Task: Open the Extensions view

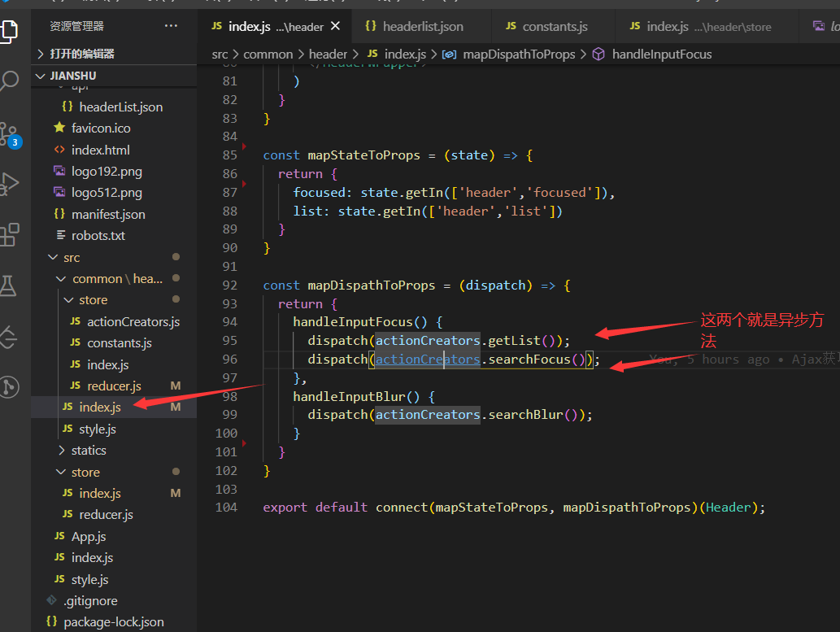Action: point(9,234)
